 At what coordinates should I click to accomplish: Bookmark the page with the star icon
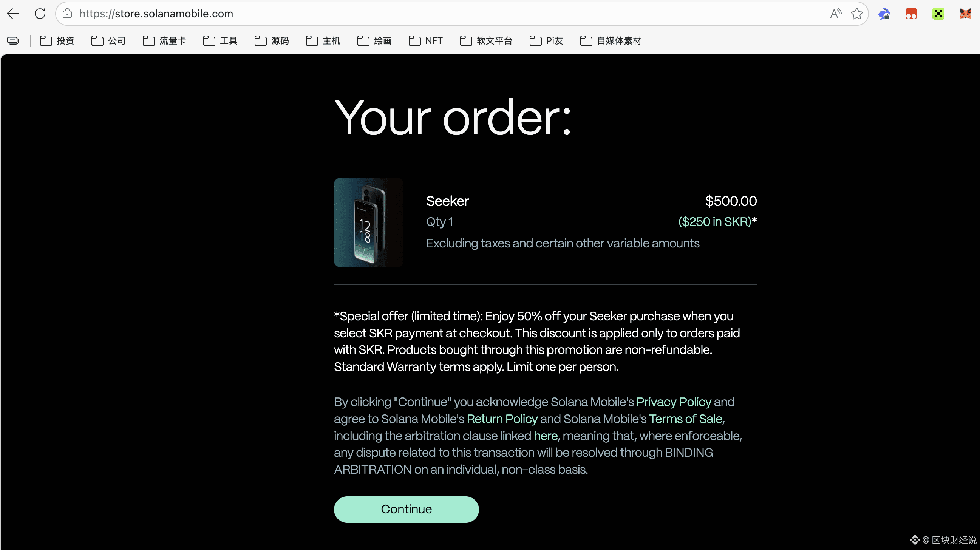(x=856, y=14)
